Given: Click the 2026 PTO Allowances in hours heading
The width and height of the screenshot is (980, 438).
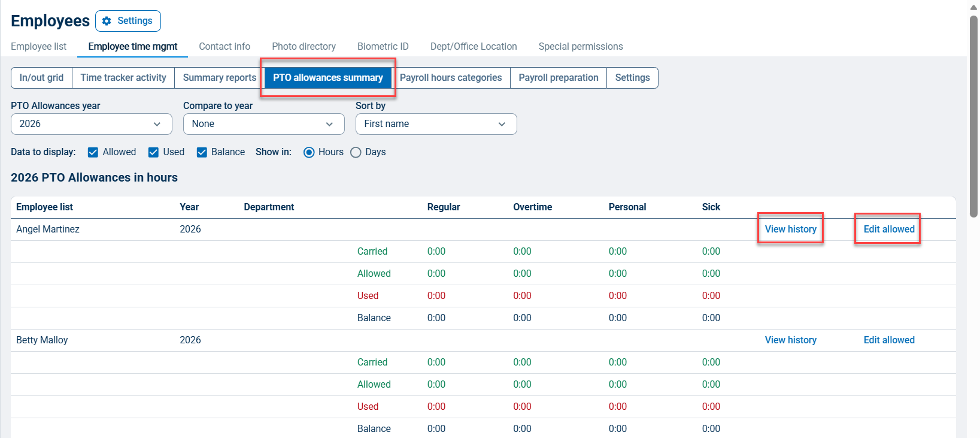Looking at the screenshot, I should pos(94,177).
